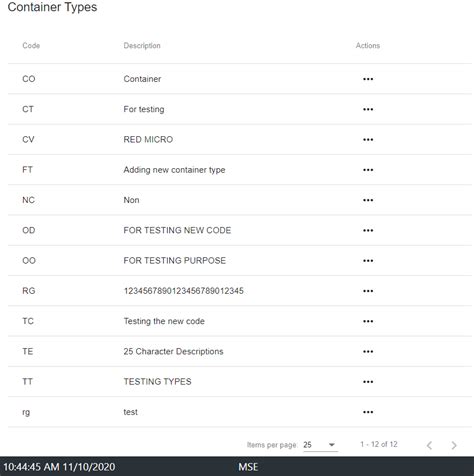This screenshot has height=476, width=474.
Task: Open actions for rg test row
Action: click(368, 412)
